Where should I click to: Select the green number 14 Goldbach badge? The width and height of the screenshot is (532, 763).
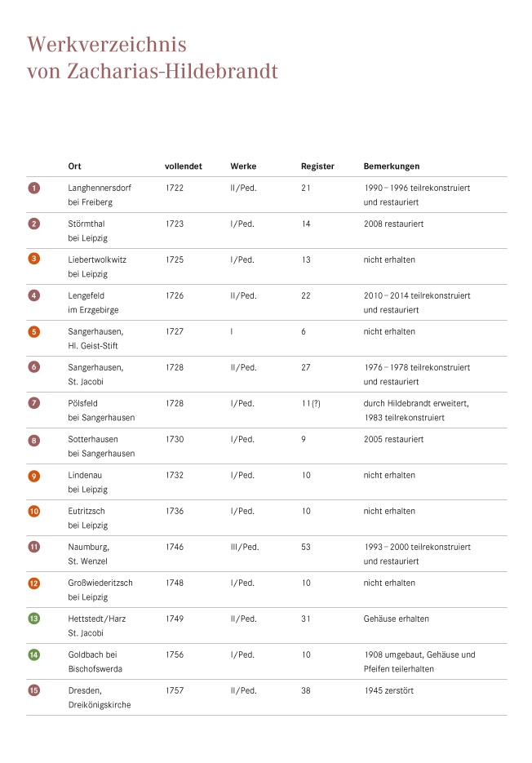tap(34, 654)
